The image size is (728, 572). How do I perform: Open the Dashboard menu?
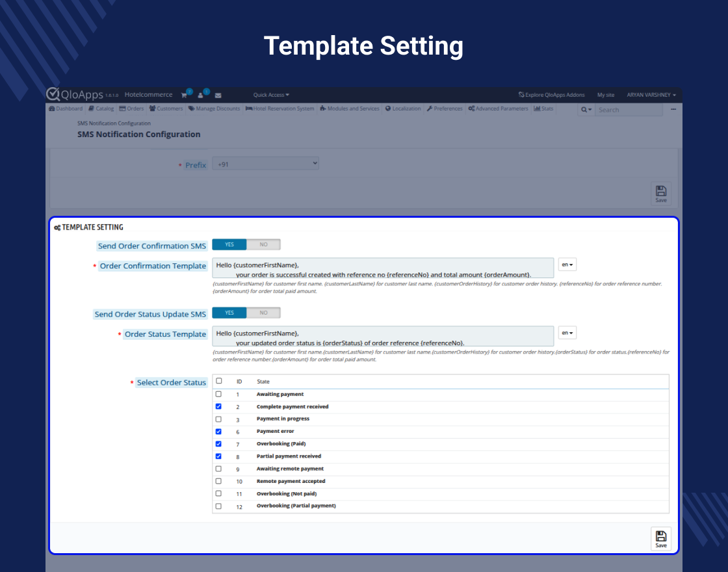pyautogui.click(x=66, y=109)
